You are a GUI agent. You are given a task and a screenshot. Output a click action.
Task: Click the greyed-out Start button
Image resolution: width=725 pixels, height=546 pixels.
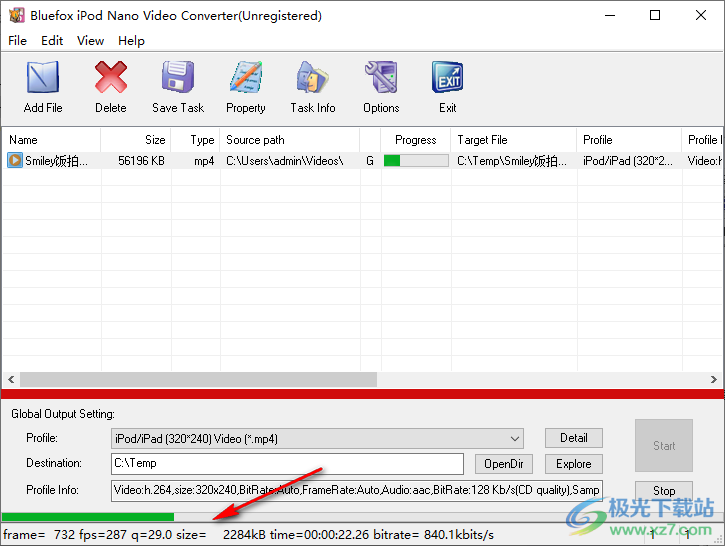click(664, 446)
